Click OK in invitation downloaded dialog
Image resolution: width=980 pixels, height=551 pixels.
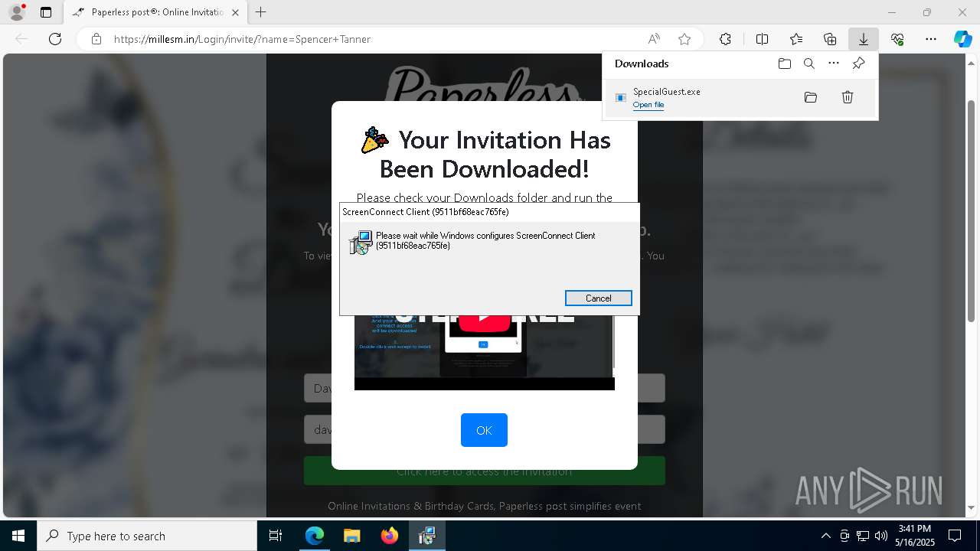pyautogui.click(x=484, y=430)
